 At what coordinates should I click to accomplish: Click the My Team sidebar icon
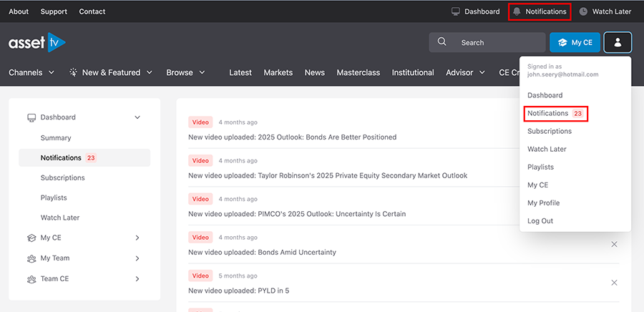tap(31, 258)
